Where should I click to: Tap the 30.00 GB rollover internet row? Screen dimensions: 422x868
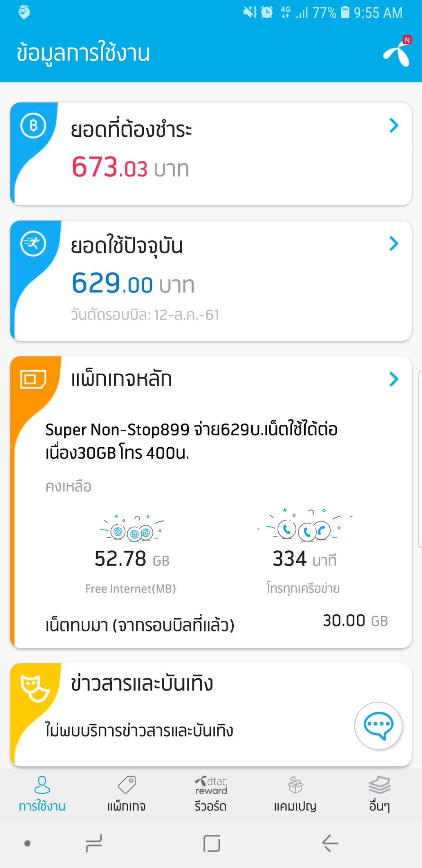(x=217, y=623)
